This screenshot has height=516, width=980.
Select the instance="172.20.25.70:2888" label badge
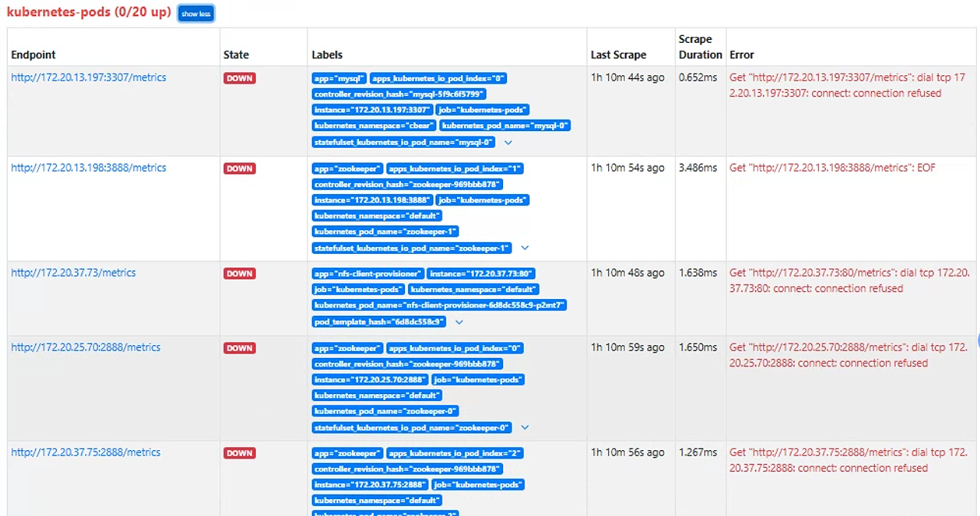click(x=370, y=380)
